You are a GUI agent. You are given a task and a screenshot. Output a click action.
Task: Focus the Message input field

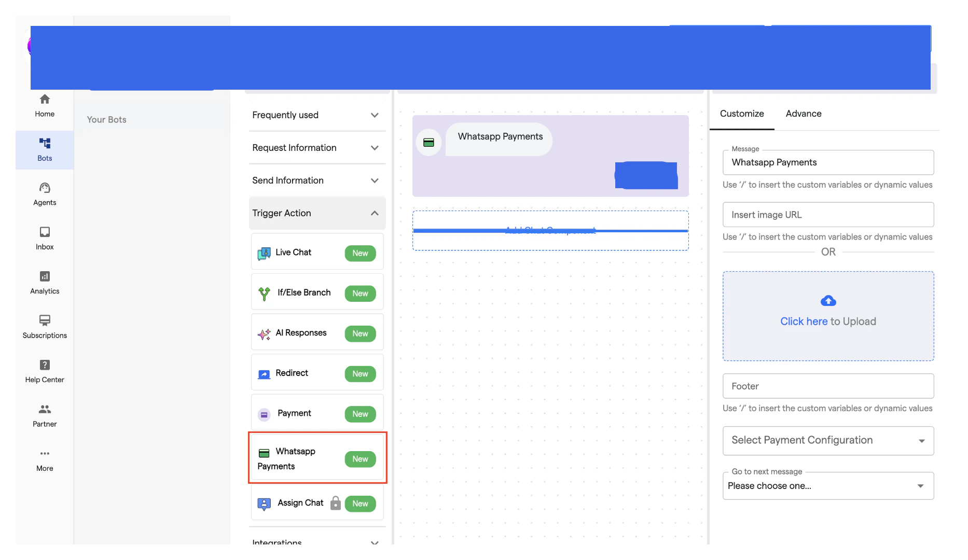click(828, 162)
